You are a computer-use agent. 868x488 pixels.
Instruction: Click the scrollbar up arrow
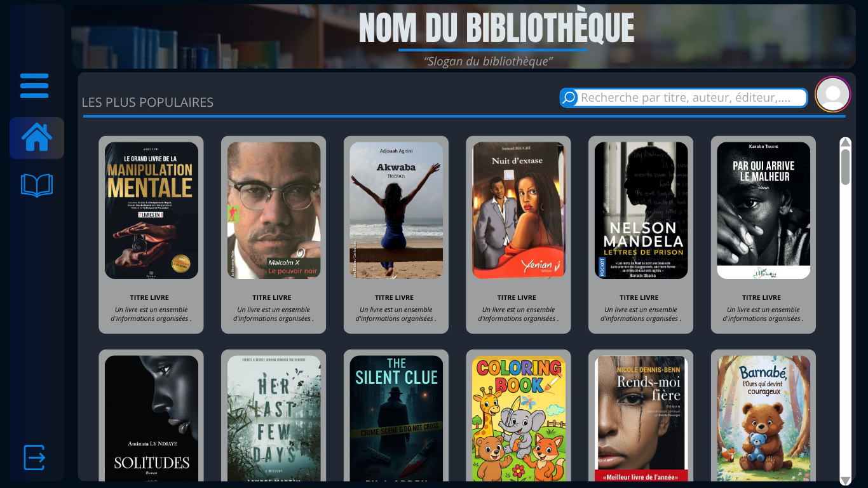click(x=845, y=142)
